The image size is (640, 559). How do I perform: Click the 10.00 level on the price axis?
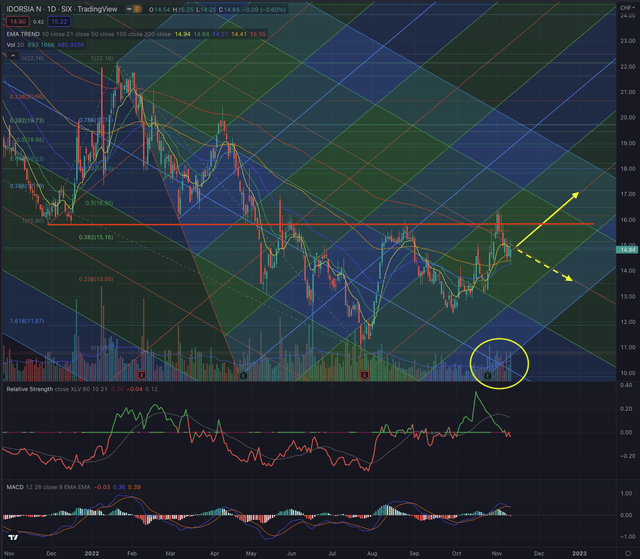point(627,373)
